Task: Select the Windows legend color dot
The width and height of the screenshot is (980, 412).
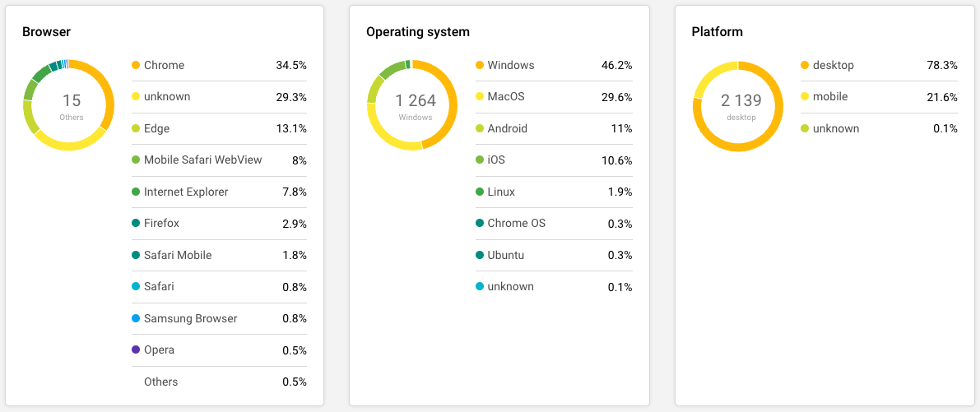Action: click(480, 65)
